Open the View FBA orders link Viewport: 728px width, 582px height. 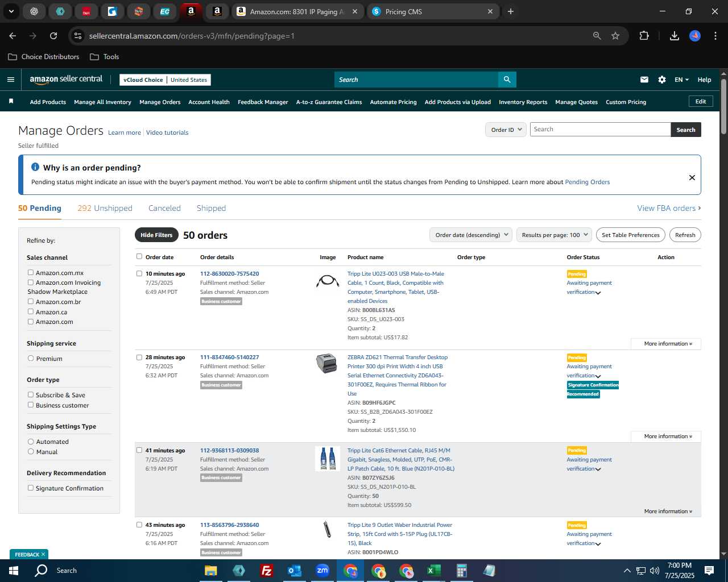[x=669, y=208]
